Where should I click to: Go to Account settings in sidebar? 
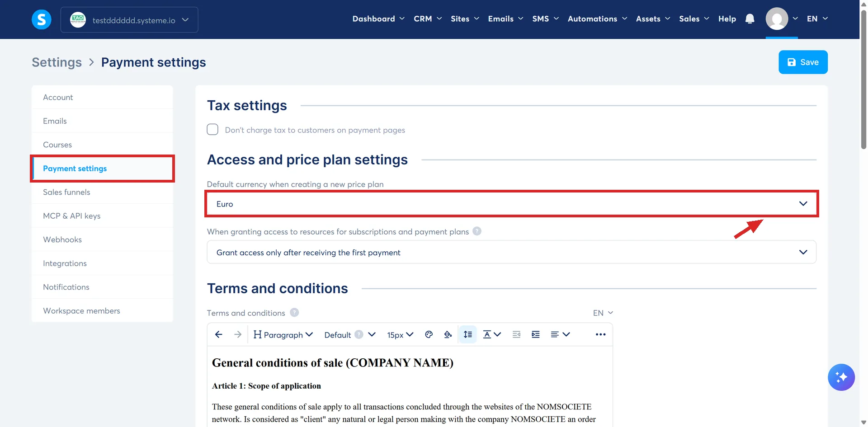click(102, 97)
